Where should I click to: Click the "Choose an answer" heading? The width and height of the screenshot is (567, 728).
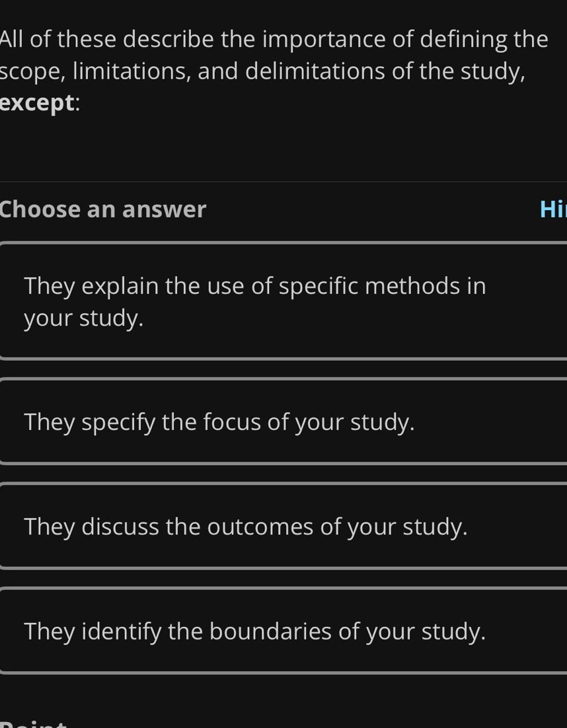pos(104,209)
